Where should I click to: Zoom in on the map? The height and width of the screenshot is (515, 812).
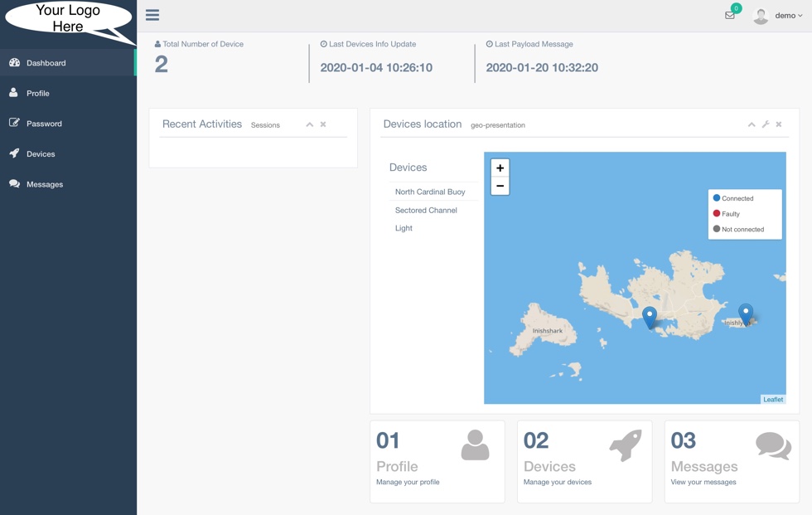[500, 168]
